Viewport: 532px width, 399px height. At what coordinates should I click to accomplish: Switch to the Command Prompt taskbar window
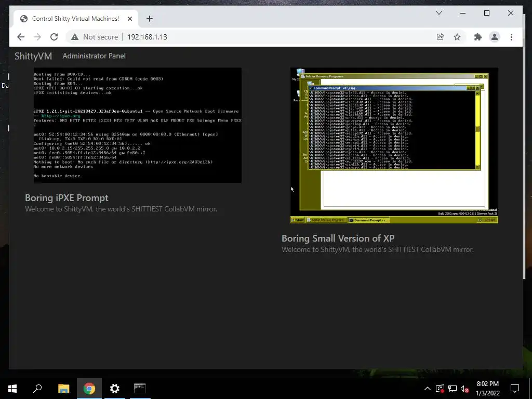tap(140, 389)
